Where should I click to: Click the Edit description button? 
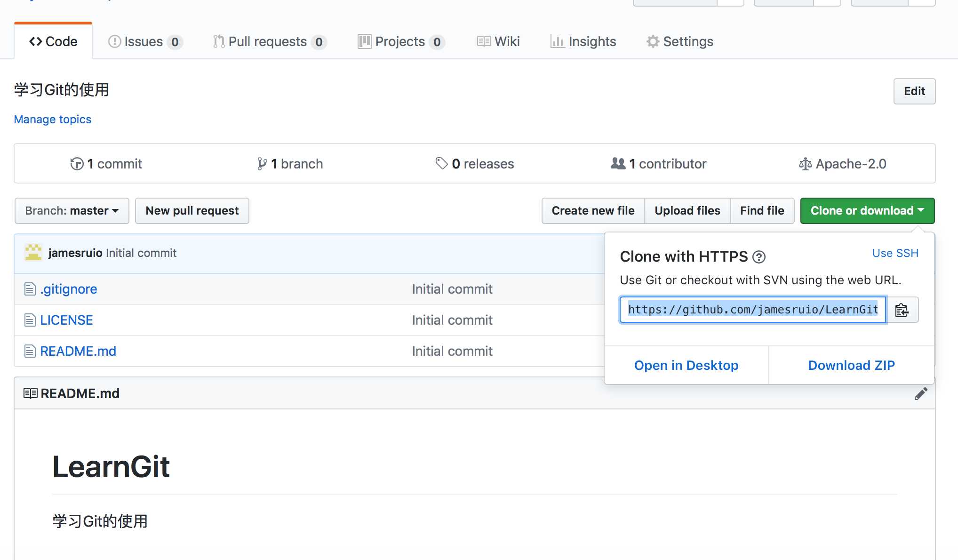914,91
